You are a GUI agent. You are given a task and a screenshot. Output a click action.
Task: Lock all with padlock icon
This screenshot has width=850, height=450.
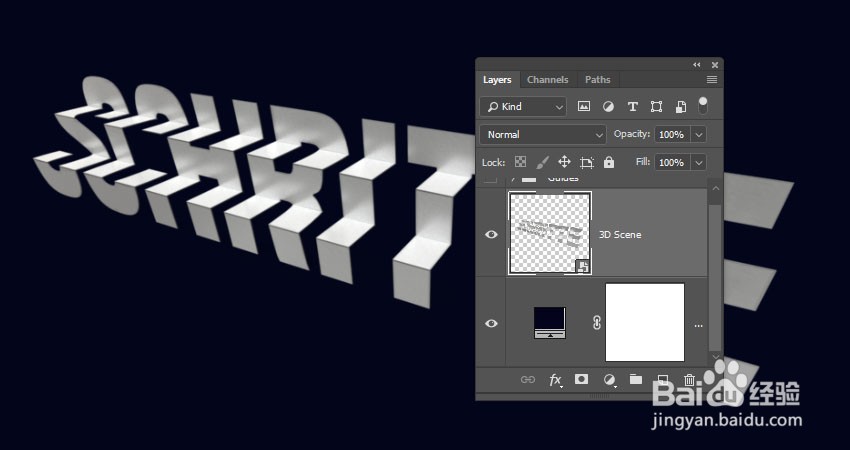pos(609,162)
